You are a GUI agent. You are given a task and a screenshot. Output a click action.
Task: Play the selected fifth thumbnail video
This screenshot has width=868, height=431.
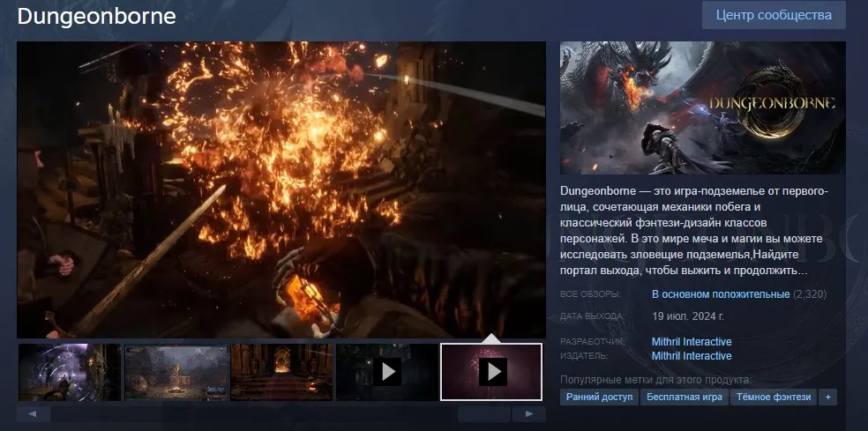(491, 372)
